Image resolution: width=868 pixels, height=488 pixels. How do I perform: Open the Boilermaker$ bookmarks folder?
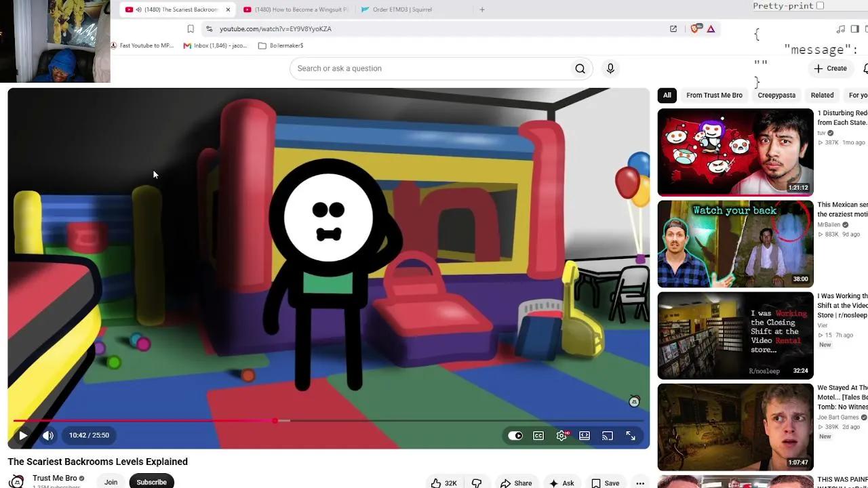[281, 45]
